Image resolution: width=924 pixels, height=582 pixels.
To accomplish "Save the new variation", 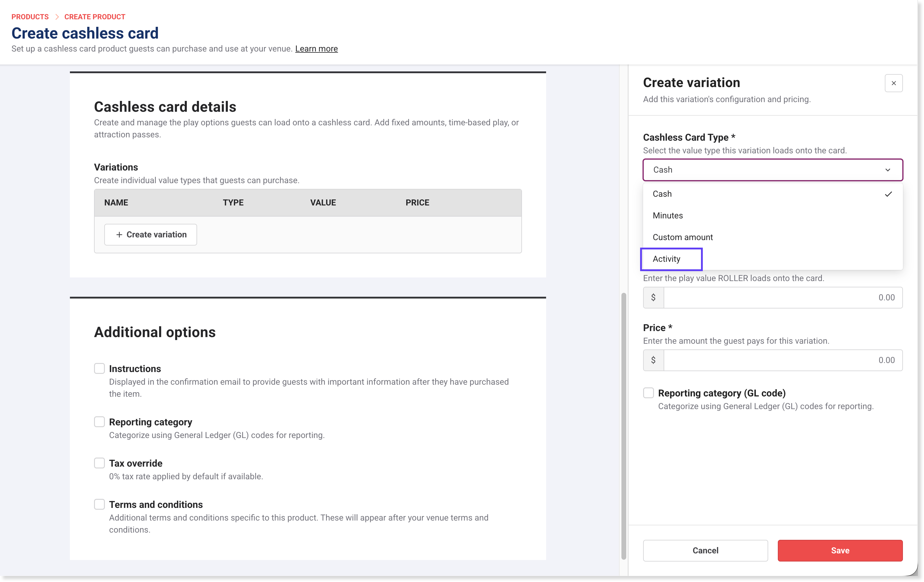I will click(x=840, y=550).
